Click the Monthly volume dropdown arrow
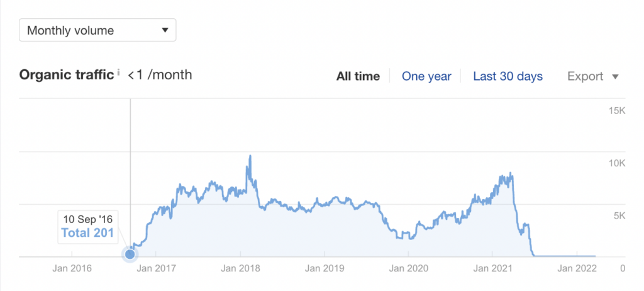 point(165,30)
